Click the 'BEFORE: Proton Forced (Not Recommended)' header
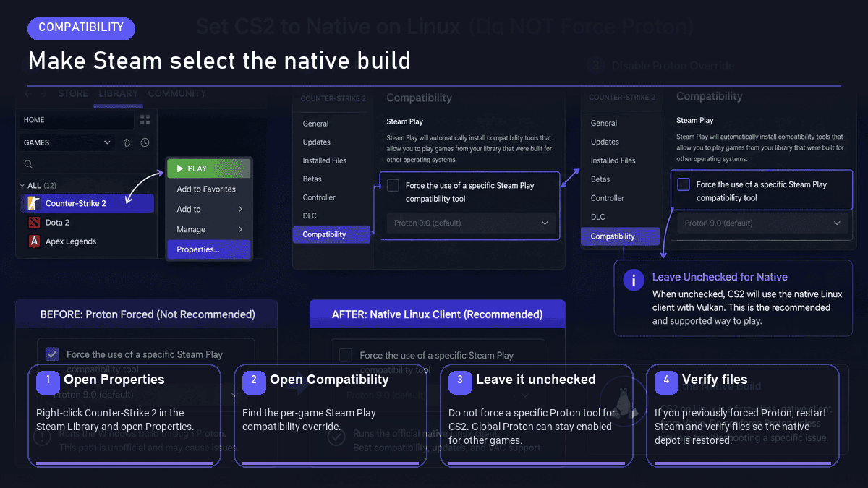Image resolution: width=868 pixels, height=488 pixels. pos(148,314)
